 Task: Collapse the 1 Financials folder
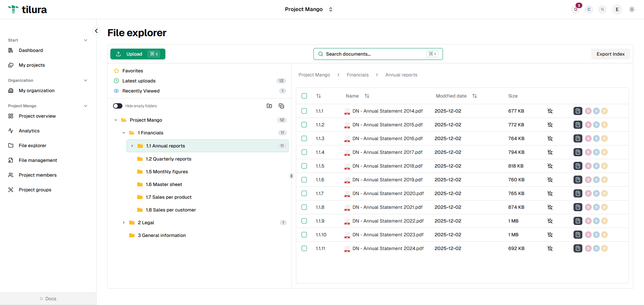[123, 133]
